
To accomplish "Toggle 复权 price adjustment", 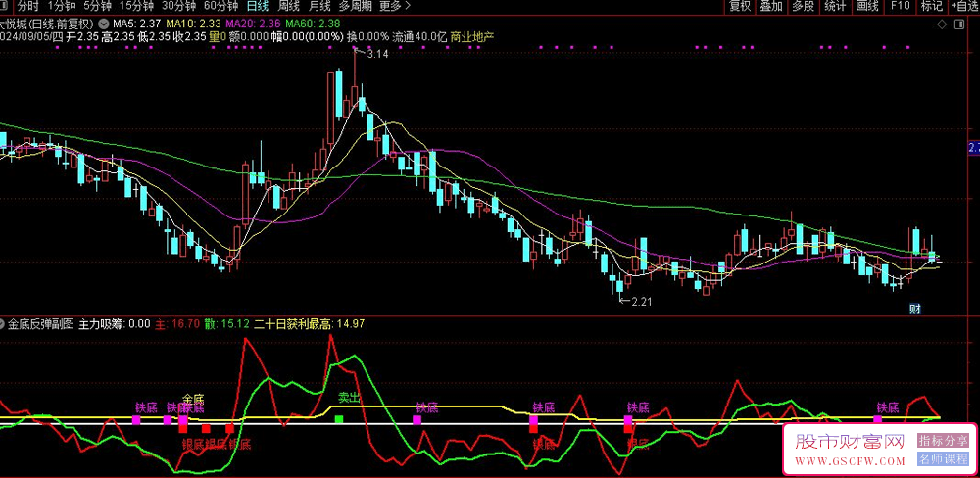I will coord(740,7).
